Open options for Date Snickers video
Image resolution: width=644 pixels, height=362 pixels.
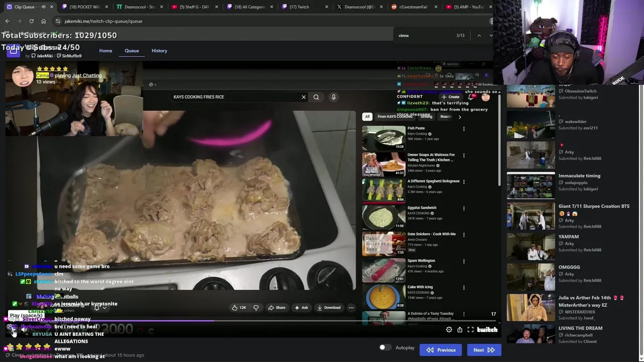[x=464, y=234]
